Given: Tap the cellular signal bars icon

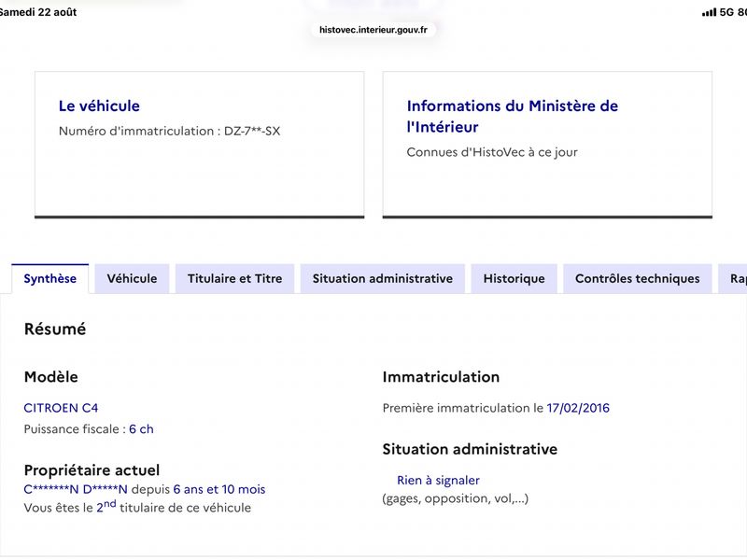Looking at the screenshot, I should point(709,12).
